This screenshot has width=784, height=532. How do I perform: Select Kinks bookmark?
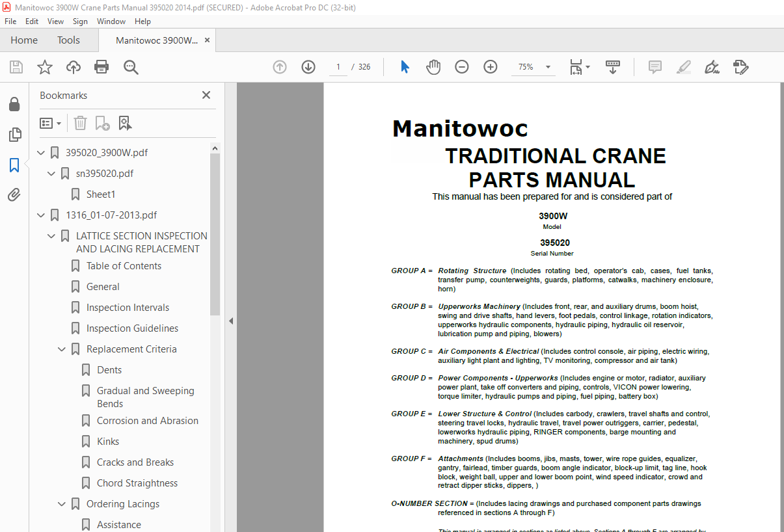108,442
